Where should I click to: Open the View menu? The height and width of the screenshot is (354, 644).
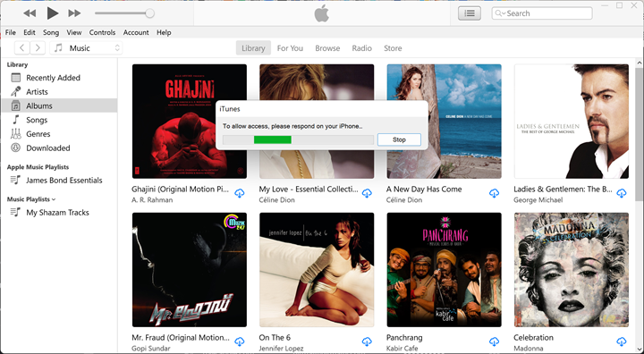click(74, 32)
